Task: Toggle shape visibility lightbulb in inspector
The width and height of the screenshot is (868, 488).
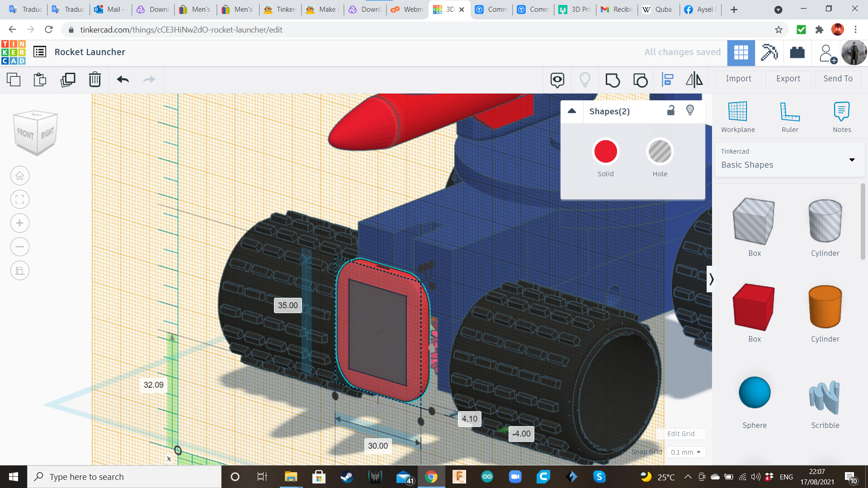Action: [690, 110]
